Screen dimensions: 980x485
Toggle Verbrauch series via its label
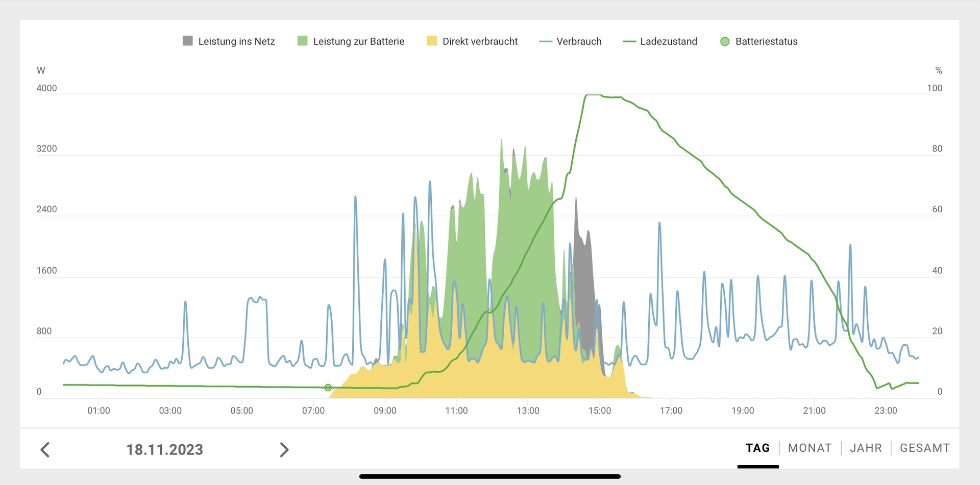coord(579,41)
